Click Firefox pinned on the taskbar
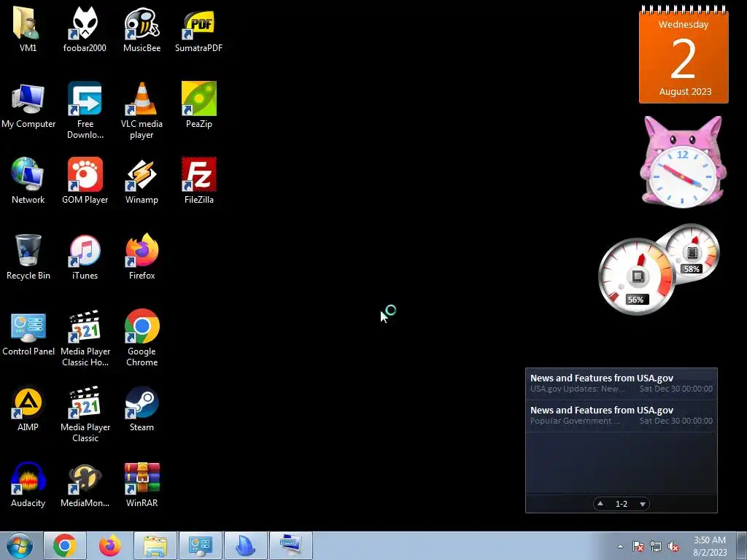The height and width of the screenshot is (560, 747). [x=110, y=545]
